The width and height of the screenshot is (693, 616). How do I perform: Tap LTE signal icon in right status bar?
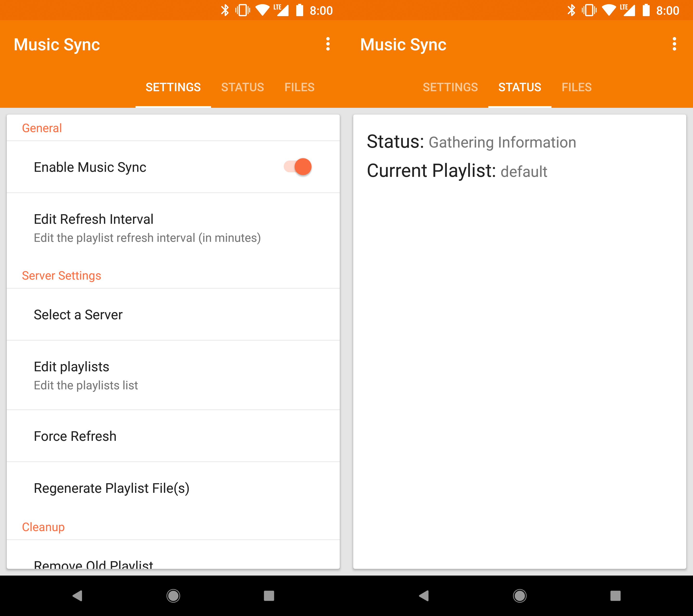coord(628,10)
